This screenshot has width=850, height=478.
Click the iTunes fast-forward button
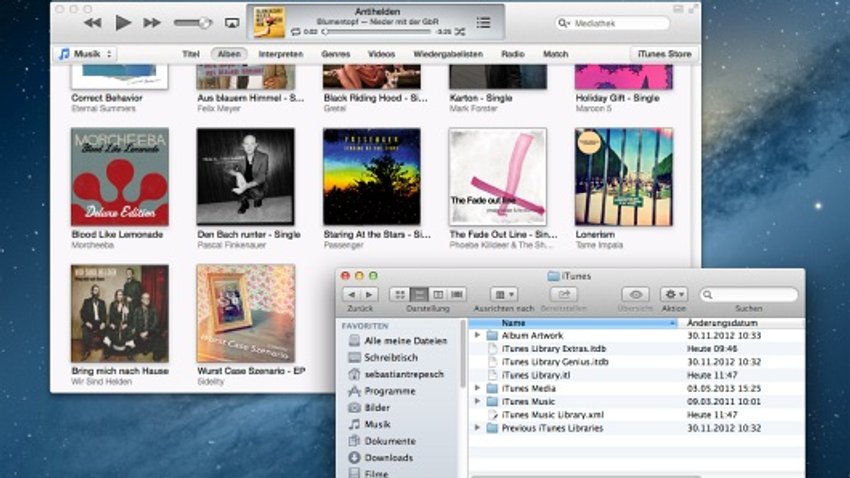click(x=152, y=23)
